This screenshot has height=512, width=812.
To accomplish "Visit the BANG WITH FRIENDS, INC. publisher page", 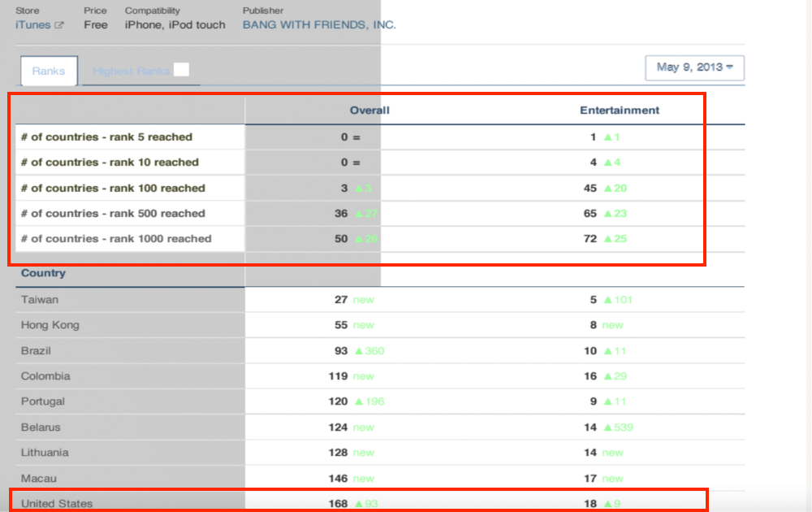I will coord(319,25).
